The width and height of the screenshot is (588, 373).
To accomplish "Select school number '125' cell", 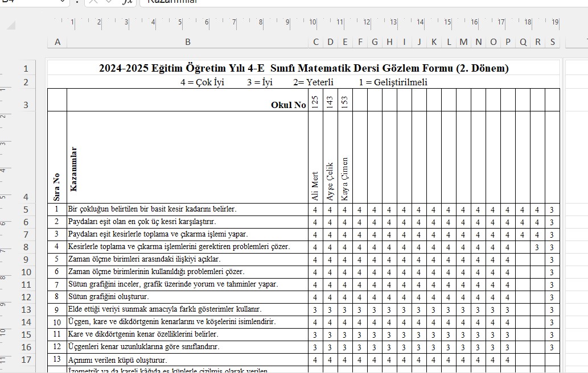I will pyautogui.click(x=315, y=100).
